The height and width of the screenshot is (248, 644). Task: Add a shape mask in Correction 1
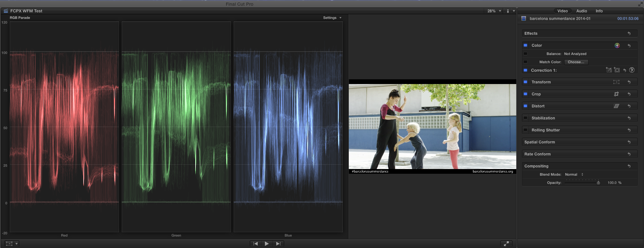click(x=617, y=70)
